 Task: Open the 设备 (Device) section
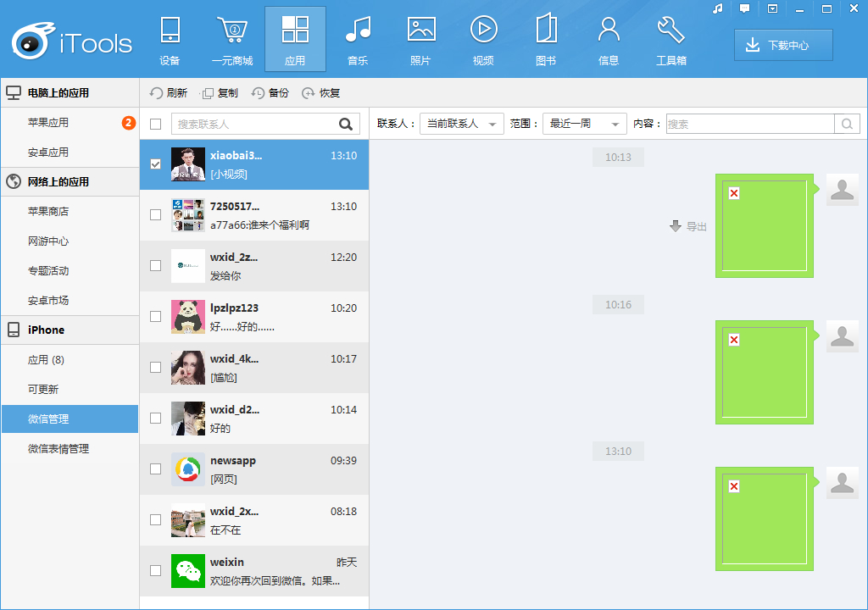[x=170, y=40]
